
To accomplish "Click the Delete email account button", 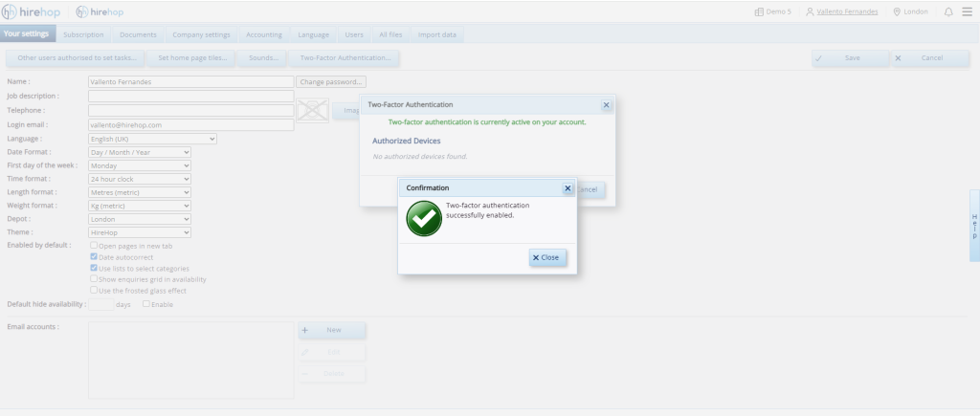I will [332, 374].
